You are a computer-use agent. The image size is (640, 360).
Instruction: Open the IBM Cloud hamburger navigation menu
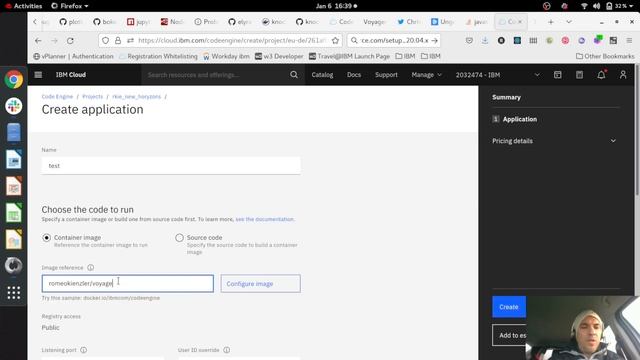coord(38,75)
